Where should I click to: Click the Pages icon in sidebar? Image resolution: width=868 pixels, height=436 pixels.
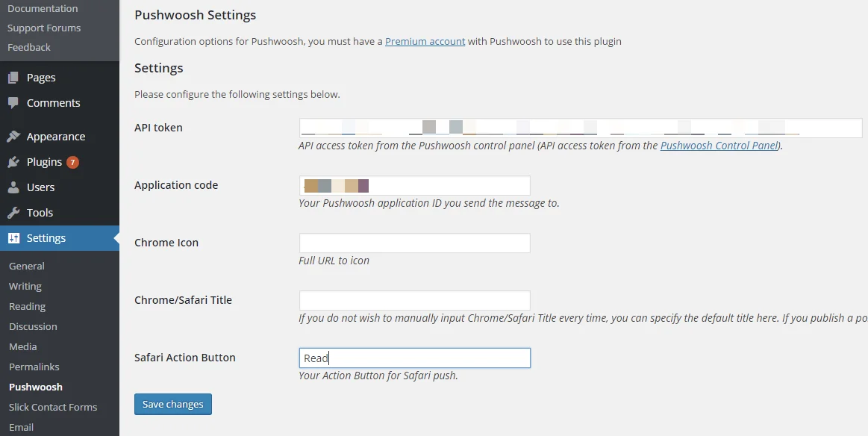pyautogui.click(x=13, y=78)
